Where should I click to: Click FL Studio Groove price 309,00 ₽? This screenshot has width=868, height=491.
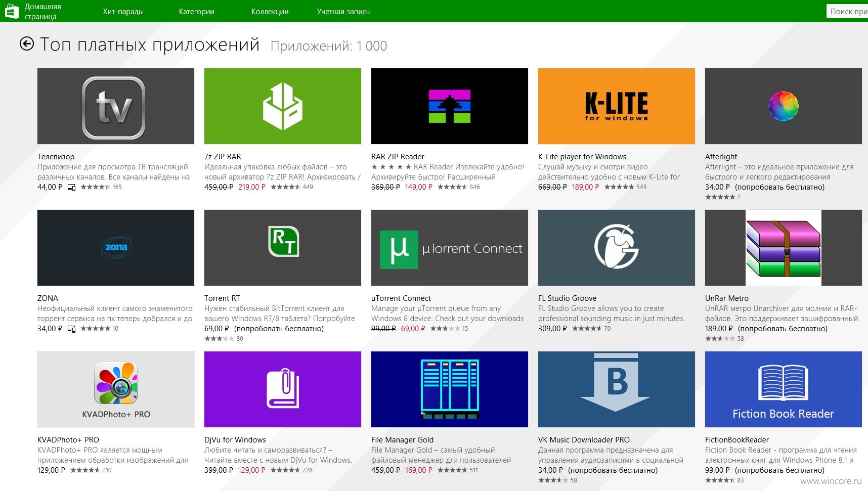click(x=552, y=329)
